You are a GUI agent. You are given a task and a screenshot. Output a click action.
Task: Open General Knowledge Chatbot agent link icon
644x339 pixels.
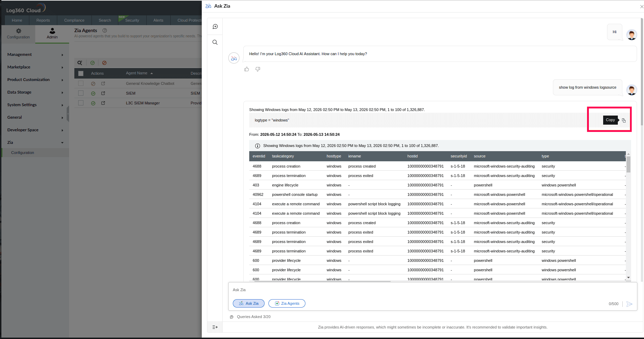tap(103, 83)
